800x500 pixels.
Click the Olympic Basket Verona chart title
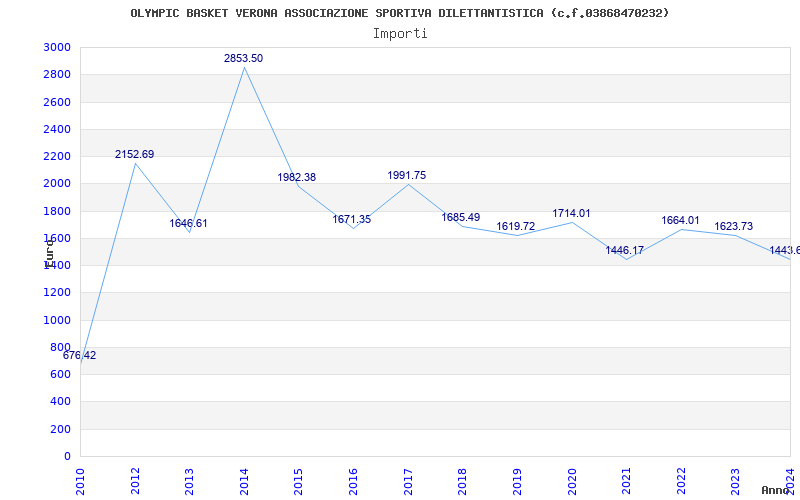click(x=400, y=13)
